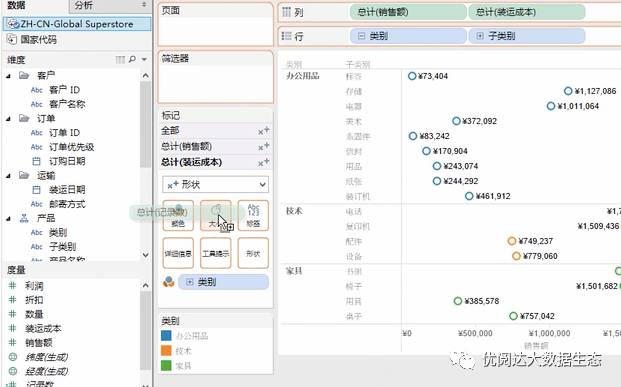Click the 标签 marks button
Viewport: 621px width, 387px height.
pyautogui.click(x=253, y=215)
